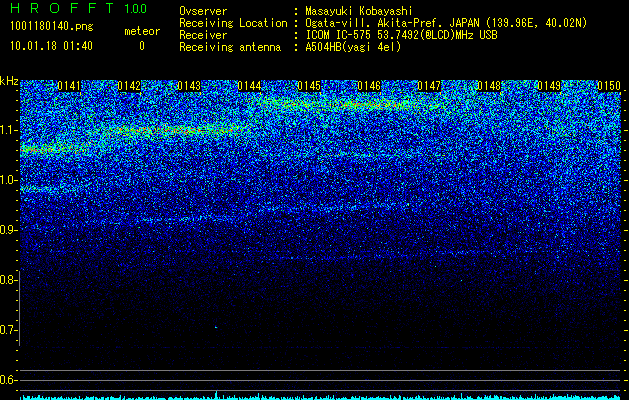Click the 1.0 kHz axis label
Screen dimensions: 629x400
tap(7, 180)
